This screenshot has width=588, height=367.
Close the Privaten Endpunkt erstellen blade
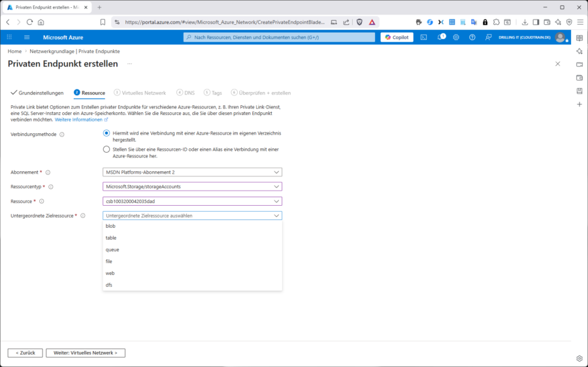pyautogui.click(x=558, y=64)
